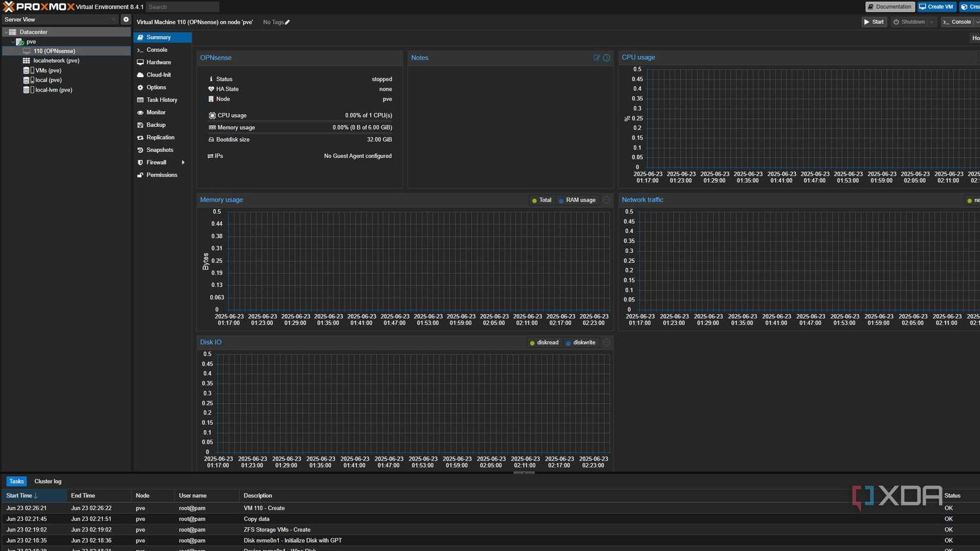Open the Cloud-Init menu item
The height and width of the screenshot is (551, 980).
[x=162, y=75]
